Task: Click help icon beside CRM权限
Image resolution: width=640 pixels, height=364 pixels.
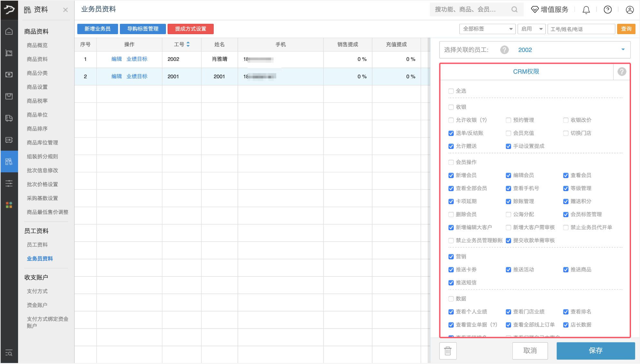Action: [622, 72]
